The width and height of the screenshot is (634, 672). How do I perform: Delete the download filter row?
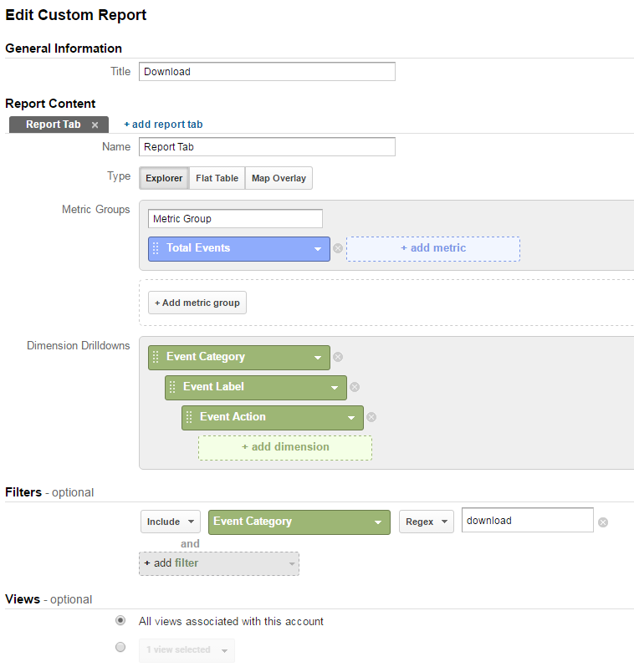(x=603, y=522)
